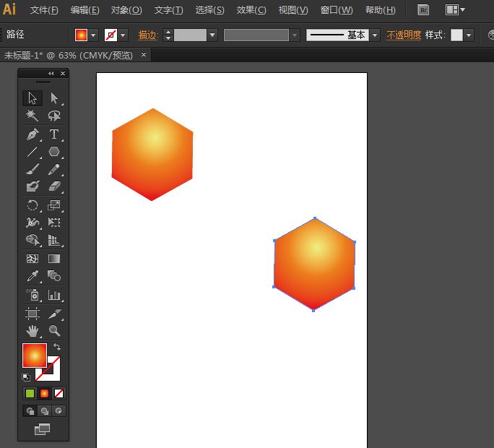
Task: Select the Type tool
Action: click(x=54, y=134)
